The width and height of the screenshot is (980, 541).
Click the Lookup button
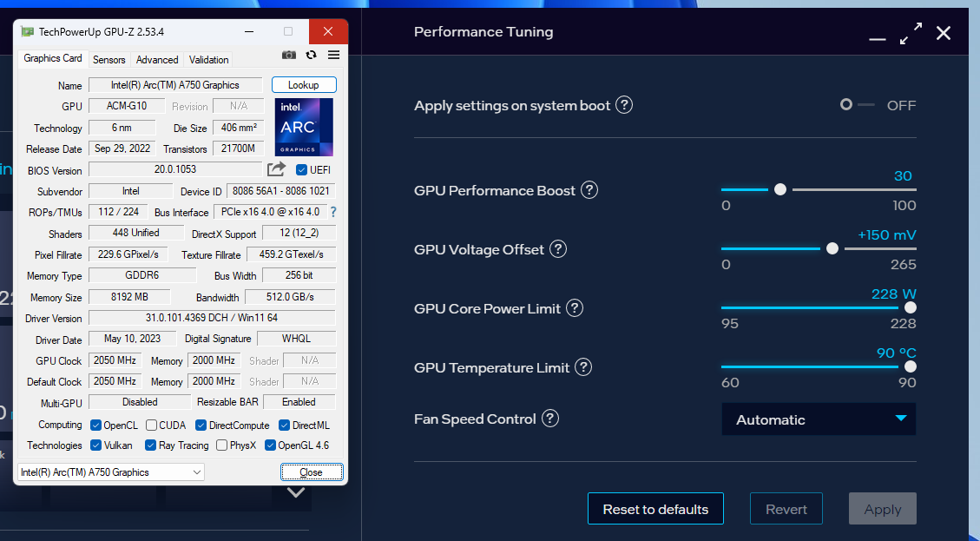click(x=304, y=84)
